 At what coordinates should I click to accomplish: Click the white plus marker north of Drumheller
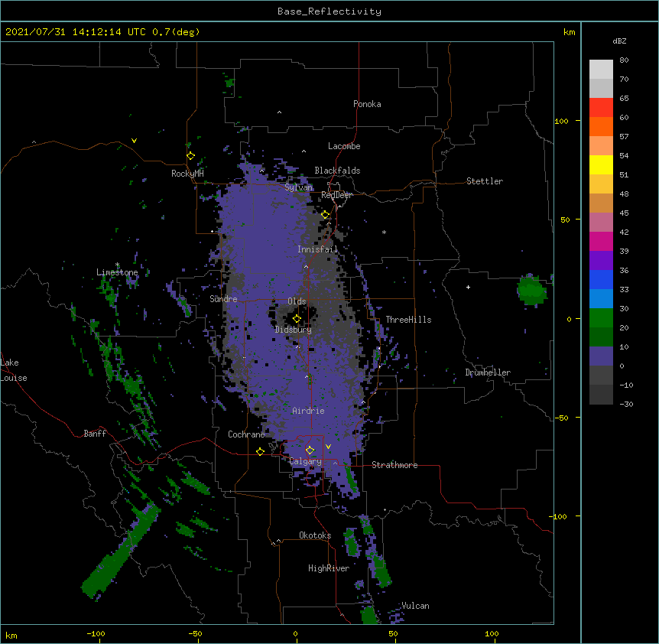pos(468,287)
